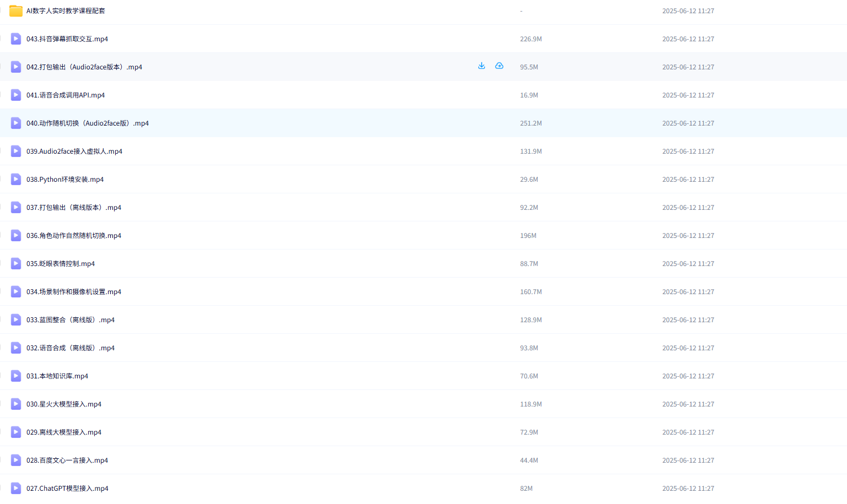
Task: Click the play icon beside 027.ChatGPT模型接入.mp4
Action: coord(16,489)
